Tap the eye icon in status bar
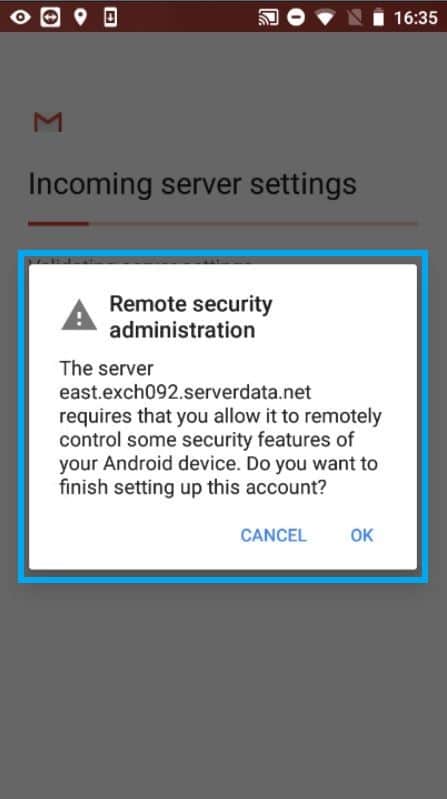The width and height of the screenshot is (447, 799). click(20, 18)
